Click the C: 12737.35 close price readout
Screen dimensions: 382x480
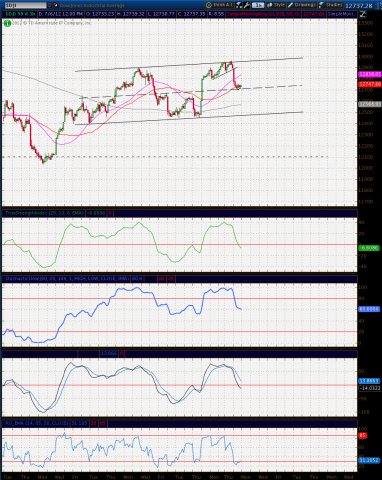(x=191, y=14)
